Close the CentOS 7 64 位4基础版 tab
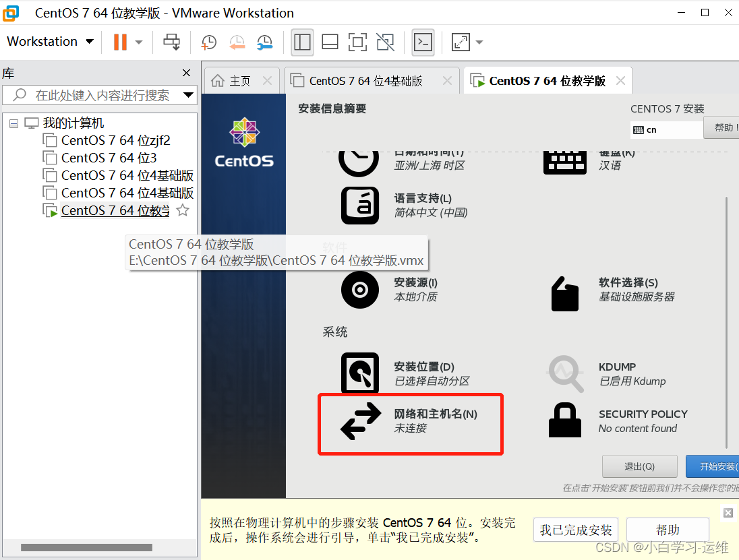Image resolution: width=739 pixels, height=560 pixels. [447, 81]
